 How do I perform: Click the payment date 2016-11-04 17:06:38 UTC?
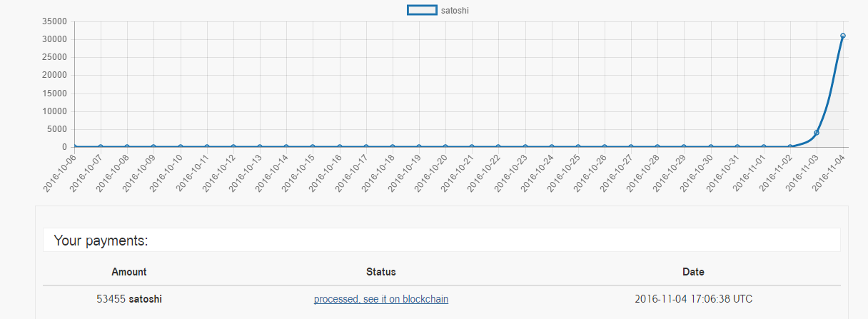pos(693,299)
